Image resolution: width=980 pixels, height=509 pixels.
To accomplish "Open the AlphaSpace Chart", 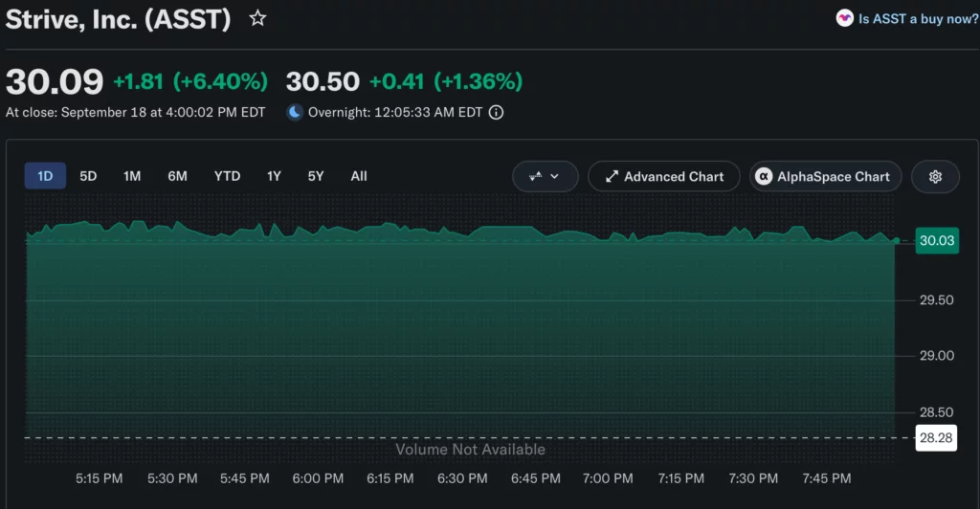I will click(x=826, y=177).
